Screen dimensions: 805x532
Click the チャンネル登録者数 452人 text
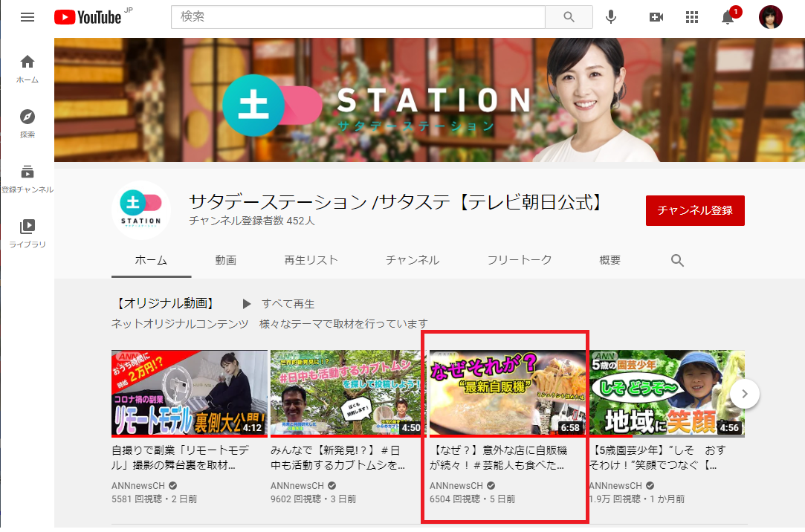[x=251, y=221]
